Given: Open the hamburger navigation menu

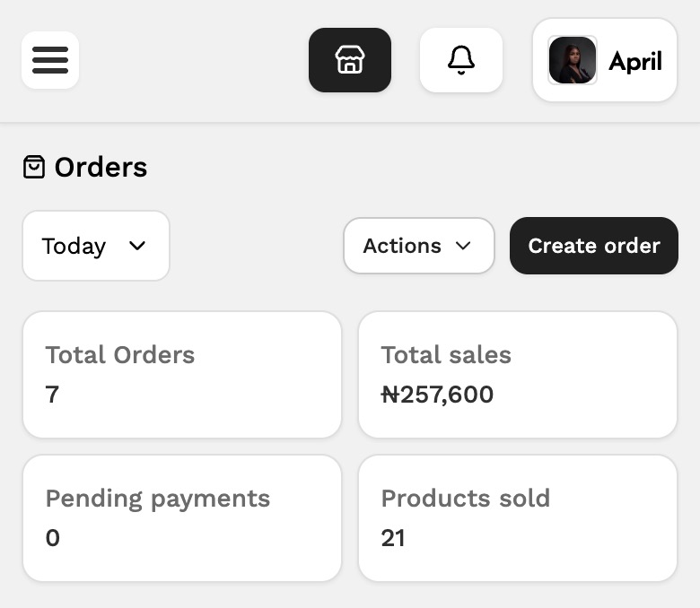Looking at the screenshot, I should (50, 60).
